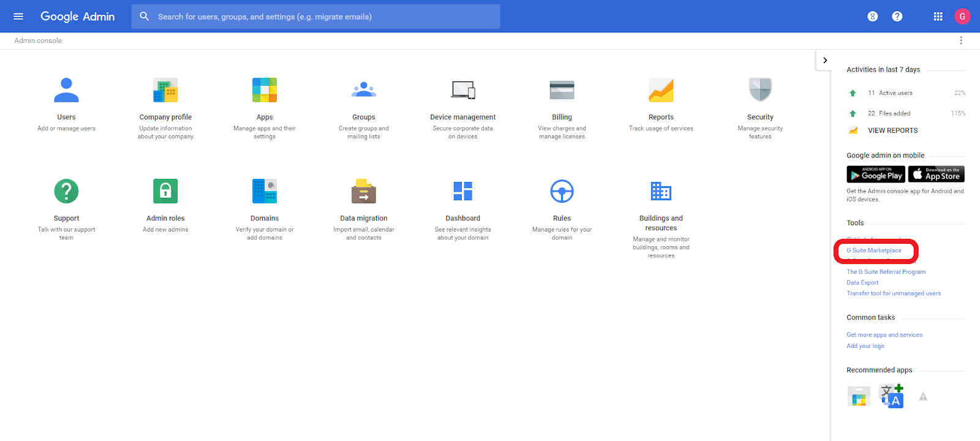Click the Users label
Screen dimensions: 980x441
click(66, 117)
